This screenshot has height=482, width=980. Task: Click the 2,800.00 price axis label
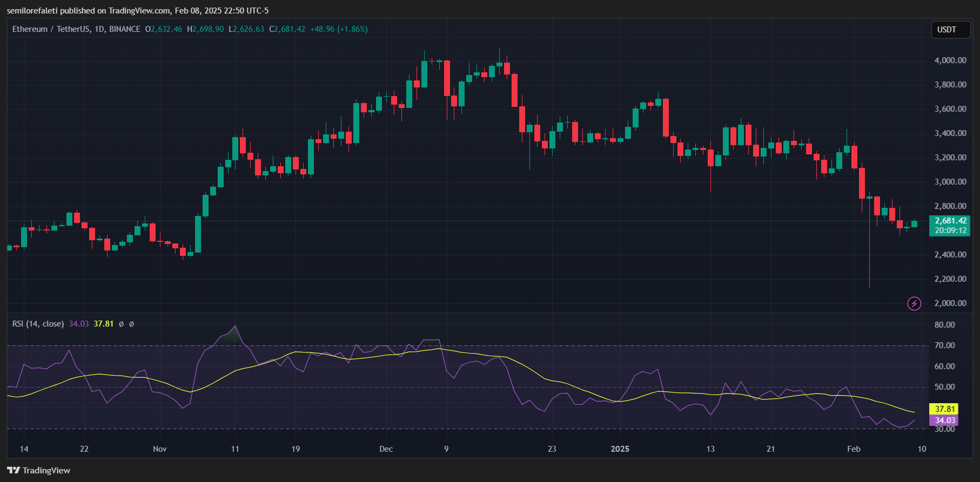(x=950, y=206)
